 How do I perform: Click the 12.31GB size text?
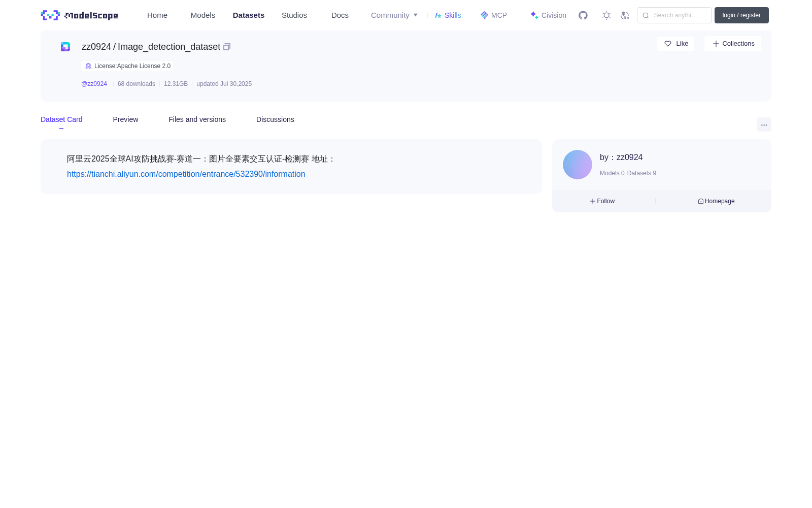(x=176, y=84)
